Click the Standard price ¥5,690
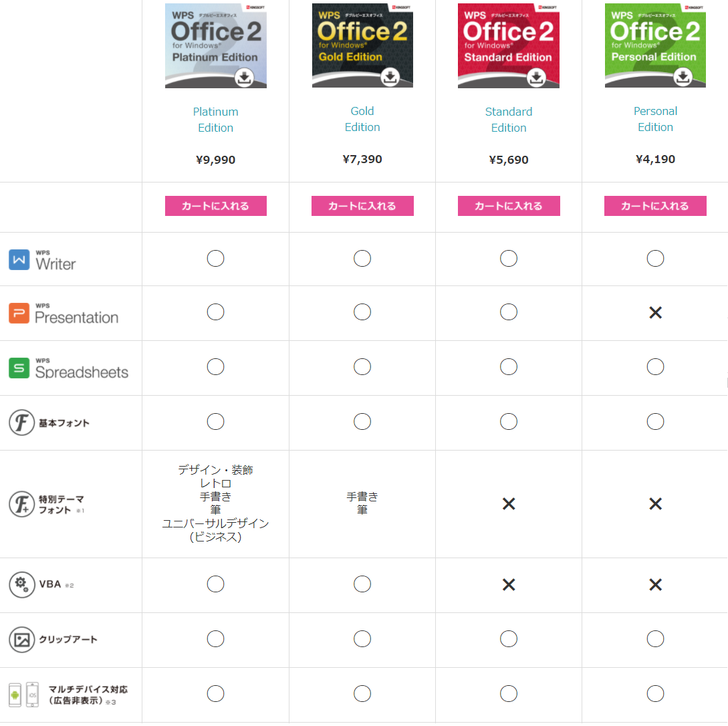Screen dimensions: 728x726 coord(508,160)
